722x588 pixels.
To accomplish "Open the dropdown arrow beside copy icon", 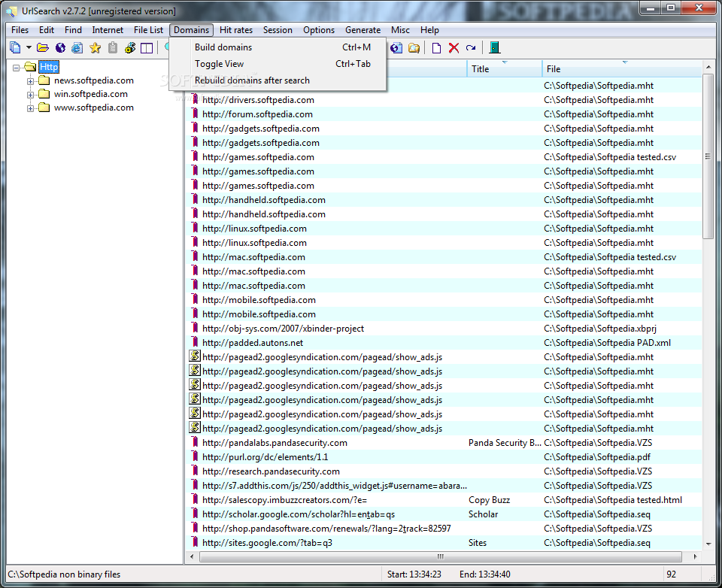I will 29,47.
